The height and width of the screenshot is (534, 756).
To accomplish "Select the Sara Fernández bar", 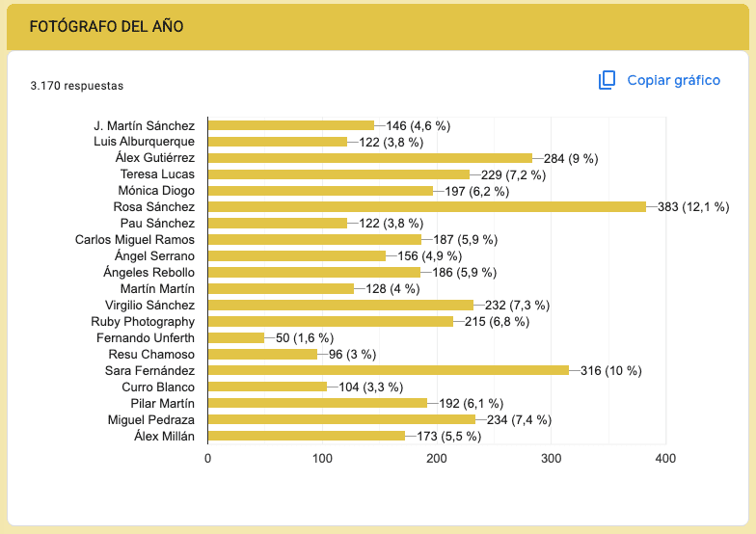I will (x=388, y=371).
